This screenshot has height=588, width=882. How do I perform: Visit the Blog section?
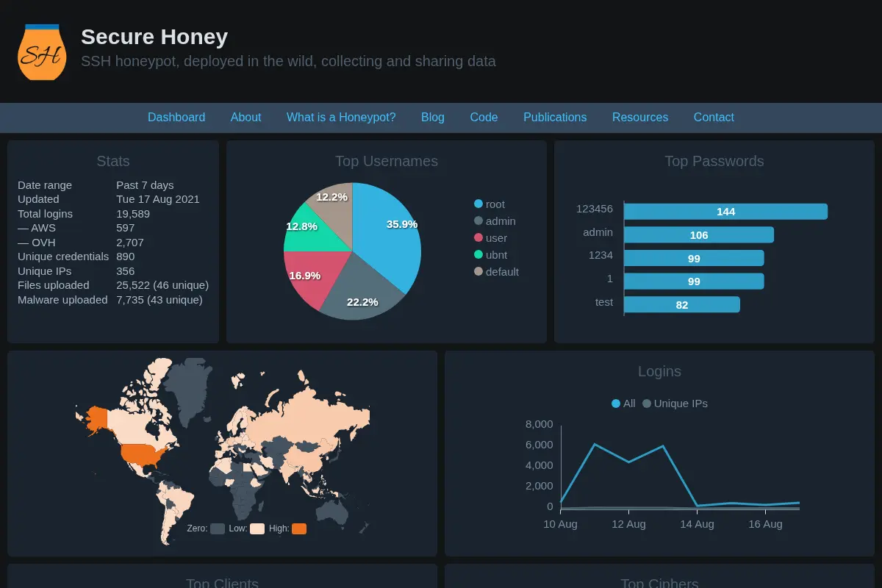pos(433,118)
